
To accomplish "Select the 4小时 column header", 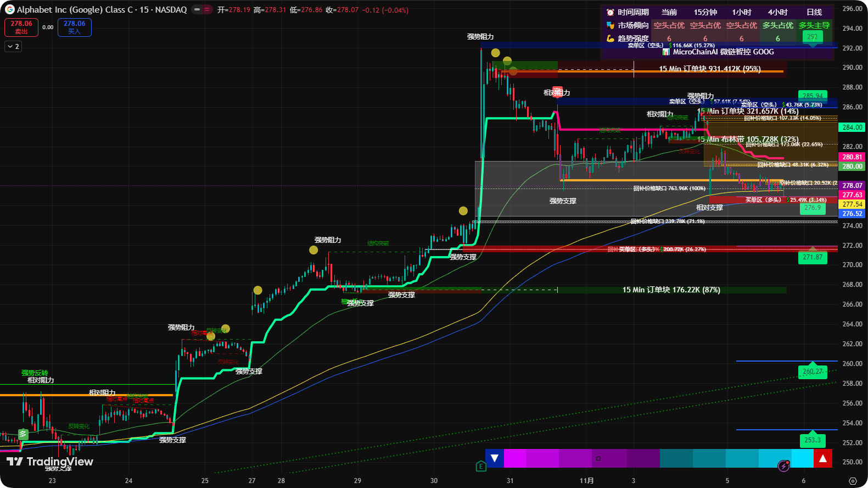I will coord(777,12).
